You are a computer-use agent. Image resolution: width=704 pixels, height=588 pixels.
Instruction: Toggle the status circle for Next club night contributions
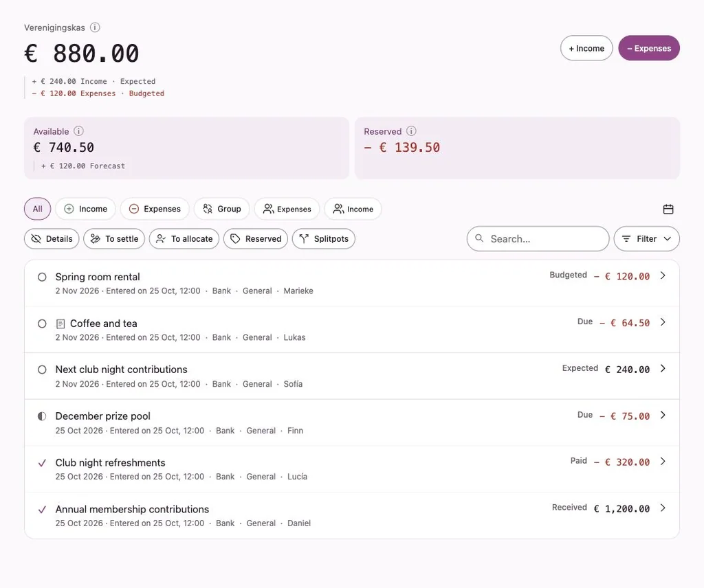coord(42,370)
